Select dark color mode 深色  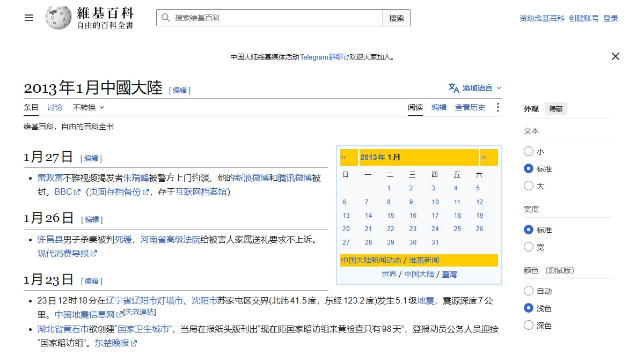(x=529, y=326)
